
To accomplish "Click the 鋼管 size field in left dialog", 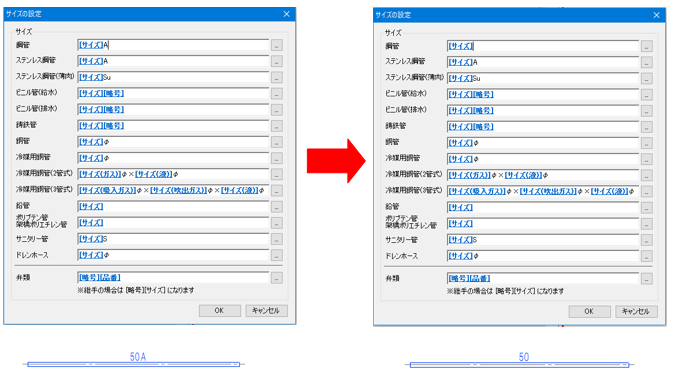I will (x=173, y=45).
